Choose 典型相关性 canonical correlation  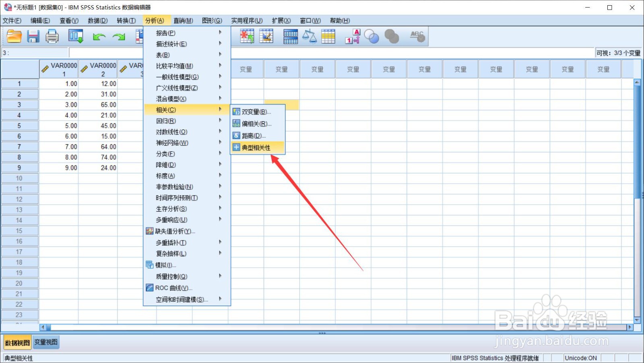coord(258,148)
